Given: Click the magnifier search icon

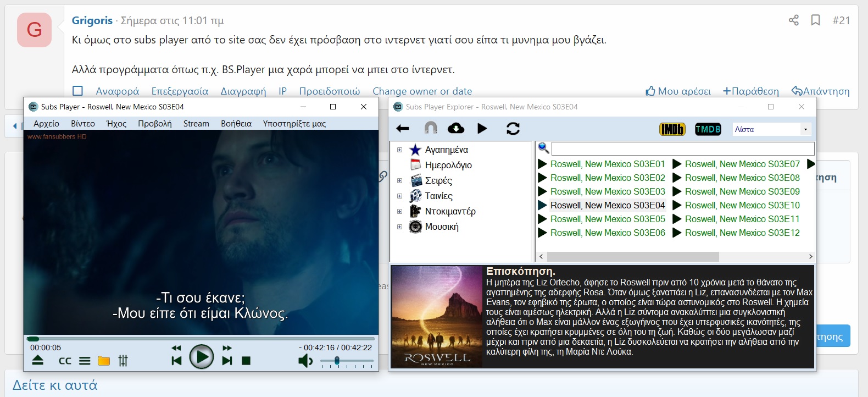Looking at the screenshot, I should (543, 147).
